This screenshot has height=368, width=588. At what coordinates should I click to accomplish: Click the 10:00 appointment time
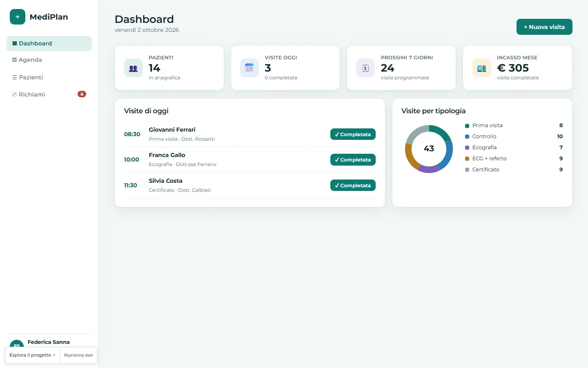click(131, 159)
